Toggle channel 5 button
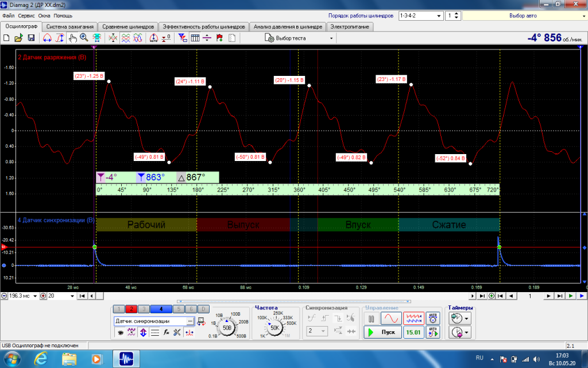 [x=179, y=309]
